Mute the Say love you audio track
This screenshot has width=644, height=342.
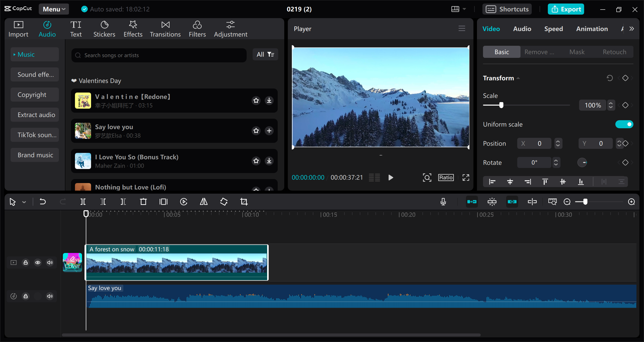click(x=50, y=296)
